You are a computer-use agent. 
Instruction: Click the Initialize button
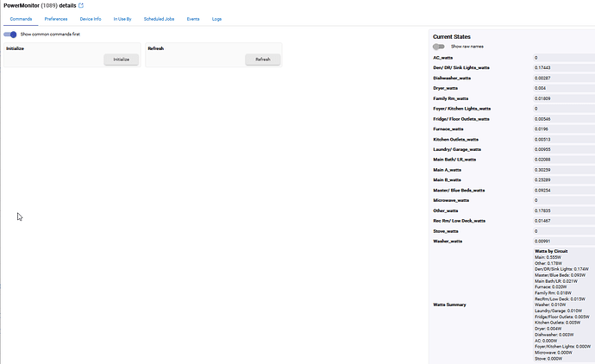[121, 60]
